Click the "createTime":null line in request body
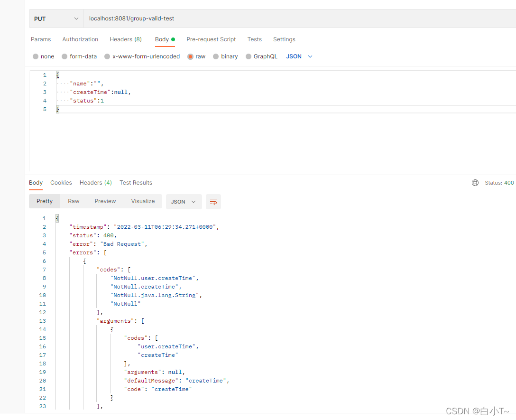Image resolution: width=516 pixels, height=420 pixels. point(101,92)
